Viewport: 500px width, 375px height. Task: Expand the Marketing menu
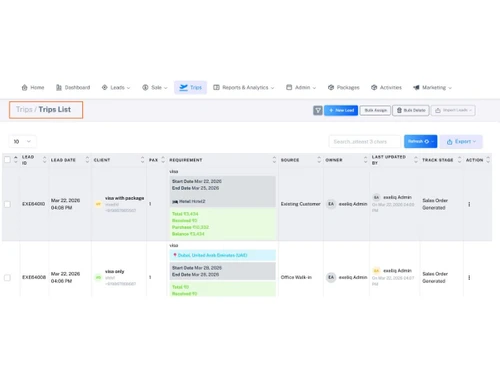tap(432, 88)
